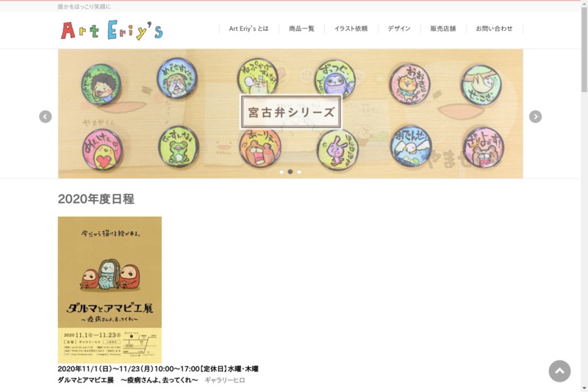
Task: Open the 'Art Eriy's とは' menu item
Action: click(249, 29)
